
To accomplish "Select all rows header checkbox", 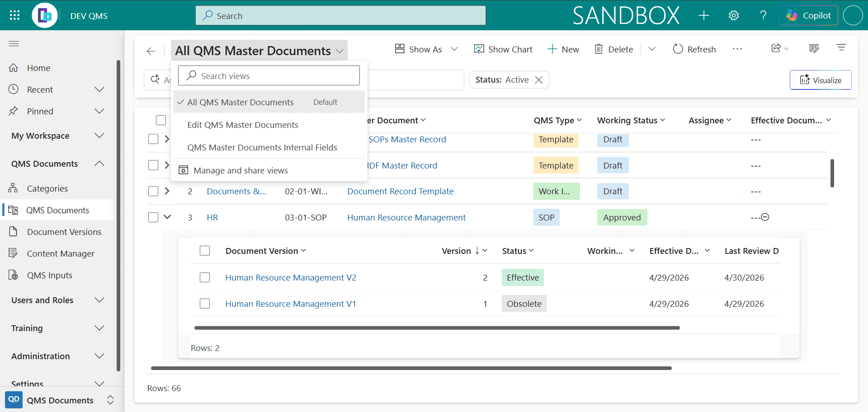I will point(161,120).
